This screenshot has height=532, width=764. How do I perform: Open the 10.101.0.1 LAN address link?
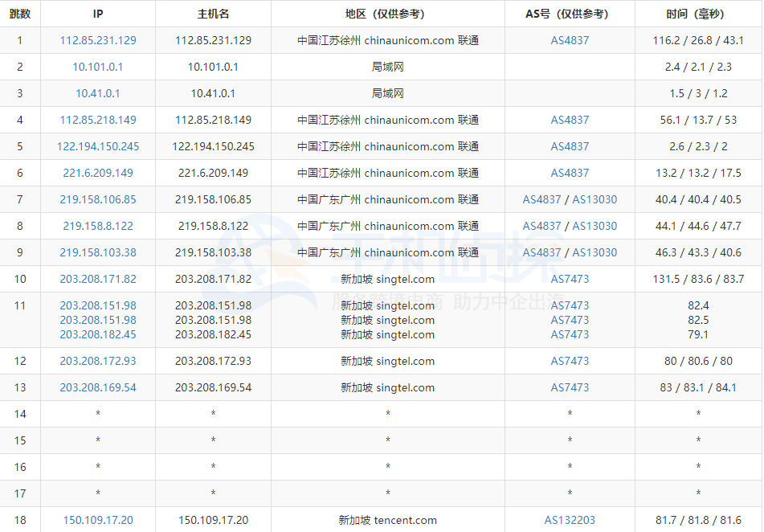tap(98, 67)
